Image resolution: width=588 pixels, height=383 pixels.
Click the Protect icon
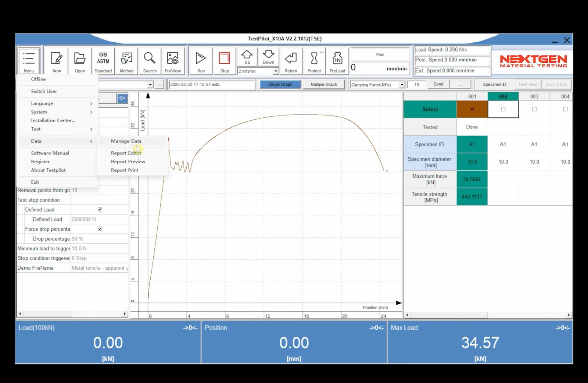pos(314,61)
